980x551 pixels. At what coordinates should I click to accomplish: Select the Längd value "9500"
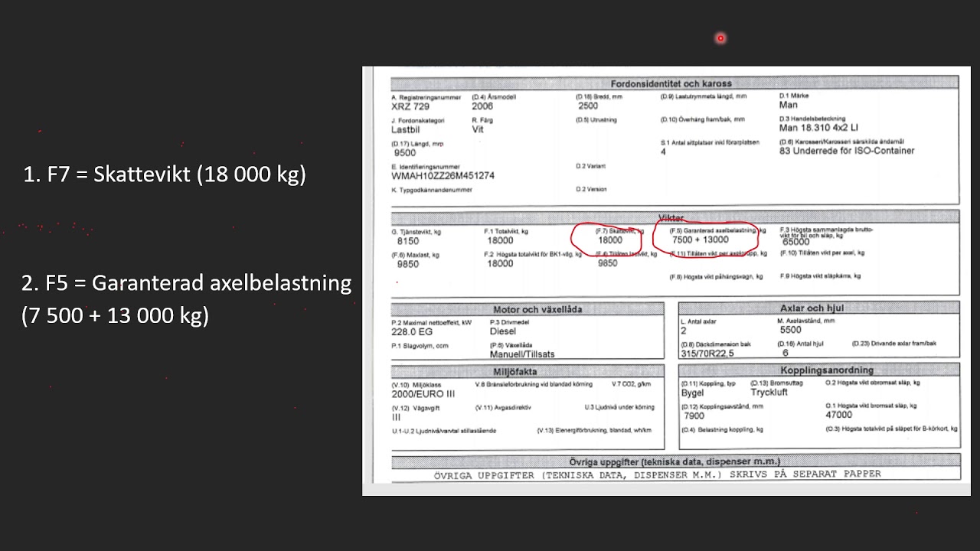405,153
